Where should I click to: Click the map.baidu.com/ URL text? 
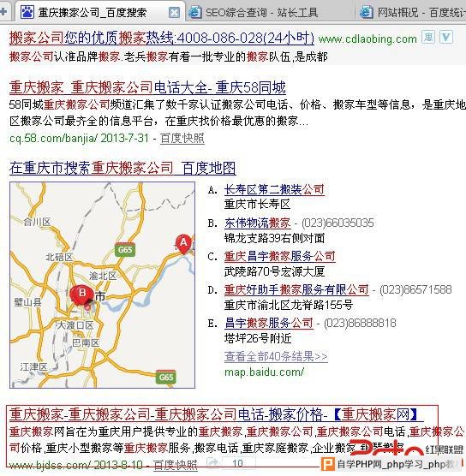coord(264,372)
